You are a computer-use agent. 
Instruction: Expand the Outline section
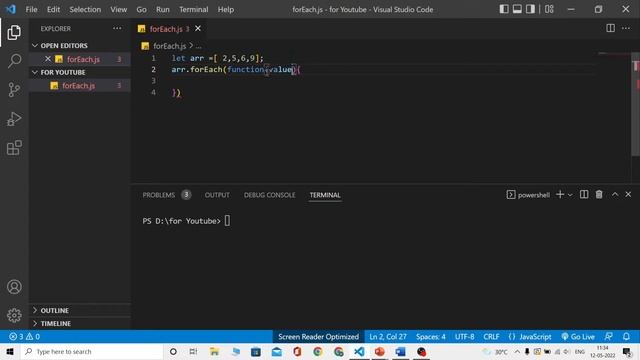click(x=79, y=310)
